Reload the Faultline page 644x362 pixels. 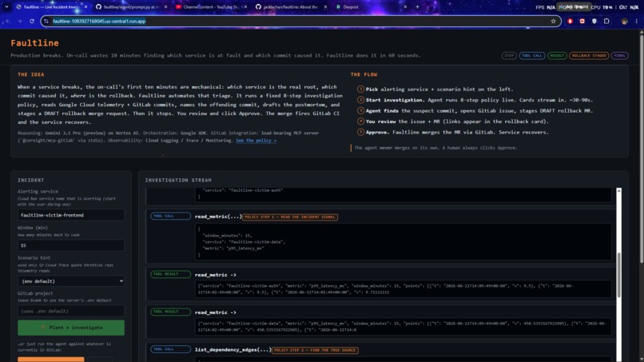(x=32, y=22)
